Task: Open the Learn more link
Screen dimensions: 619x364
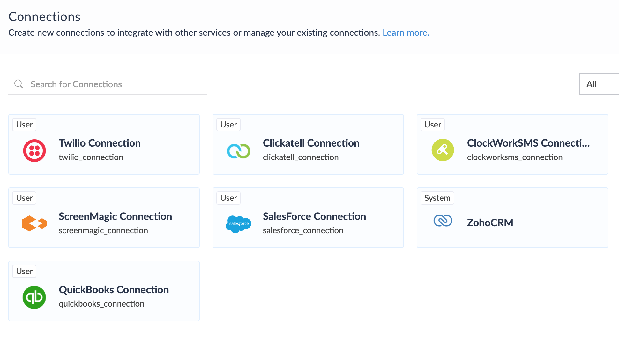Action: click(x=406, y=33)
